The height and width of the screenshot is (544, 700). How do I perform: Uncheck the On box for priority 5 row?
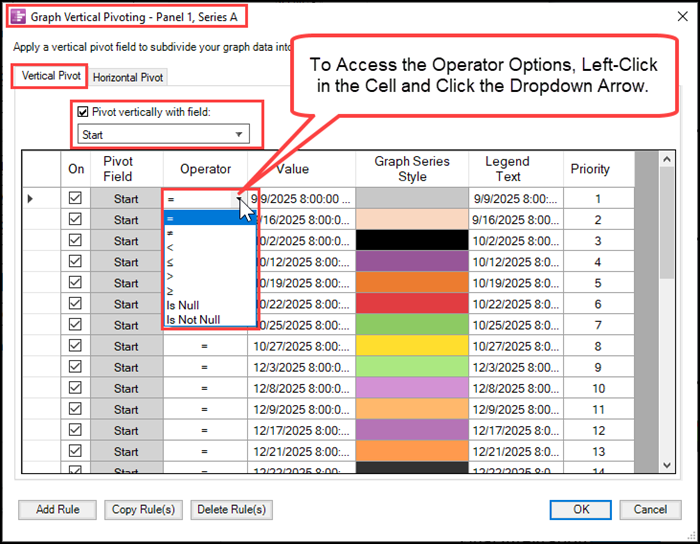[x=75, y=282]
